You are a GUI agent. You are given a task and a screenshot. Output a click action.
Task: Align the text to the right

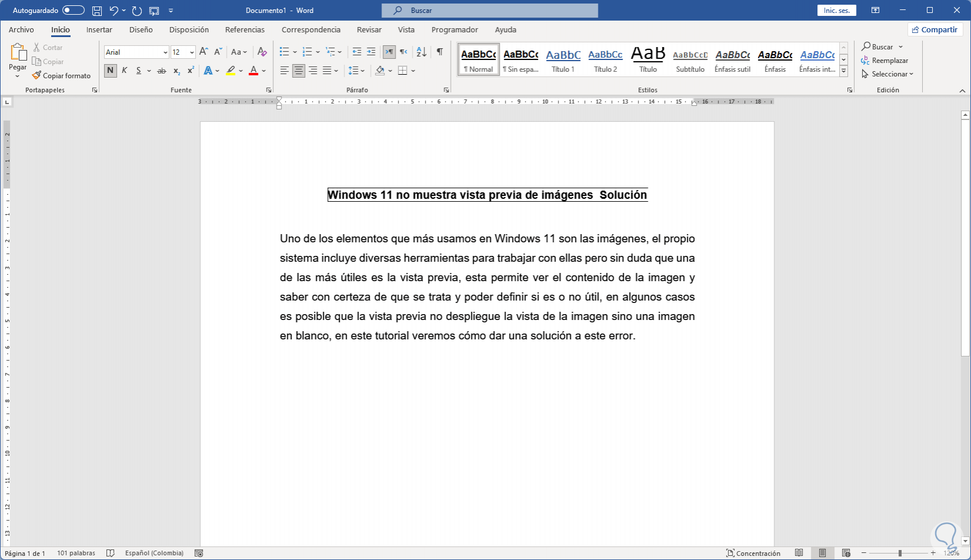click(x=313, y=71)
